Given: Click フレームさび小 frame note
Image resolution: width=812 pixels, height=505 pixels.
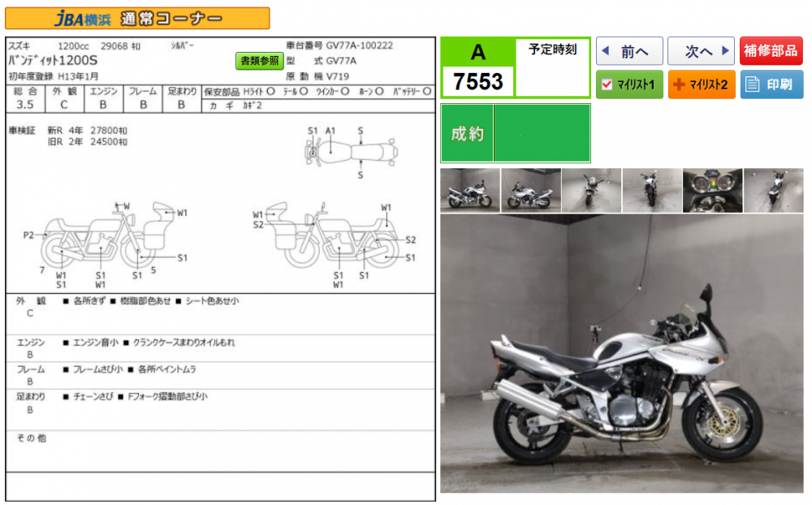Looking at the screenshot, I should [x=98, y=369].
